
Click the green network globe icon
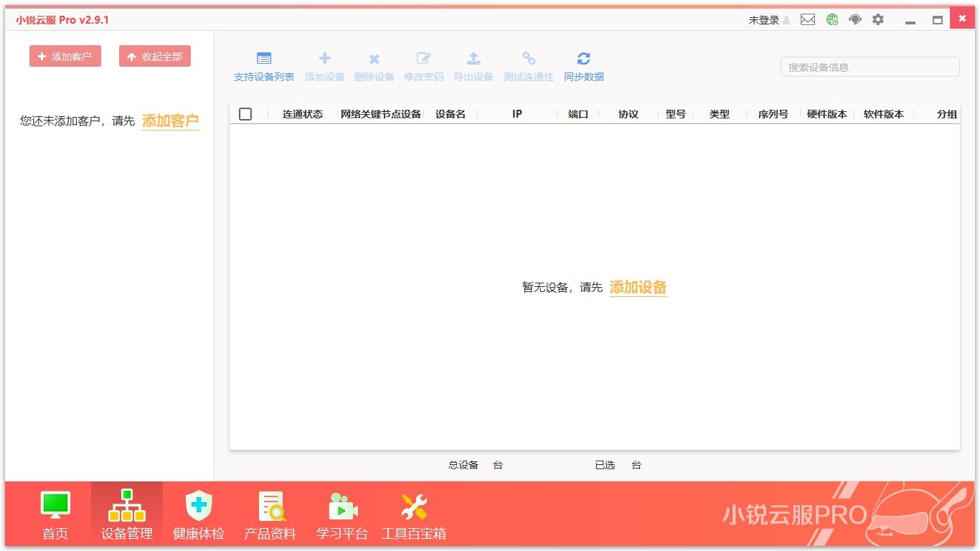(x=831, y=19)
